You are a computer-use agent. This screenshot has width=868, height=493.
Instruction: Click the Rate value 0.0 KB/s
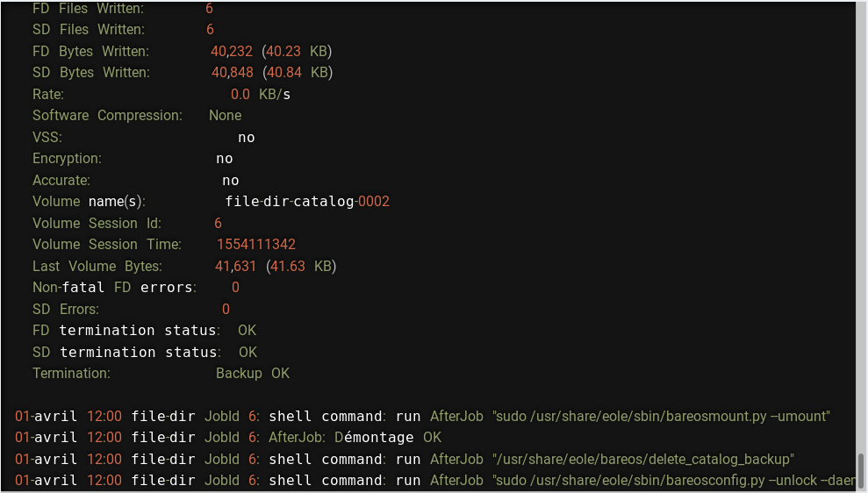pyautogui.click(x=260, y=95)
